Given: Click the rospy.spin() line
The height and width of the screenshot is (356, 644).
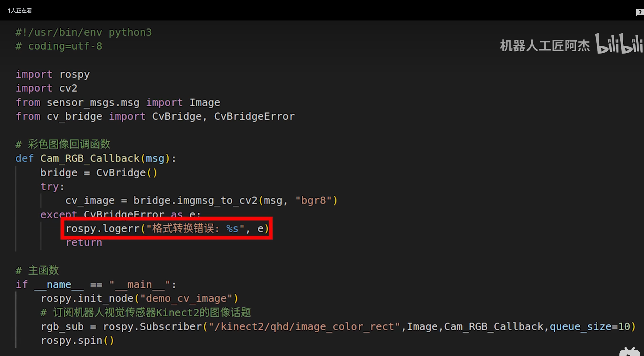Looking at the screenshot, I should pos(77,341).
